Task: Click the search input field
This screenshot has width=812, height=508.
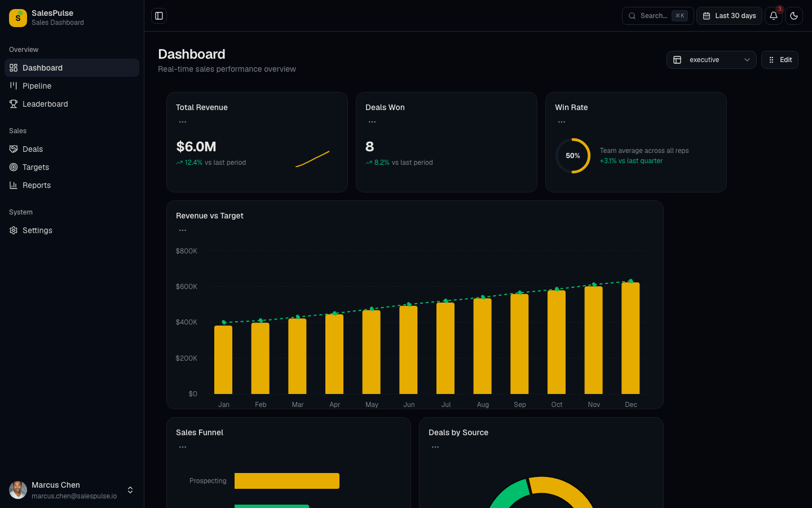Action: coord(654,16)
